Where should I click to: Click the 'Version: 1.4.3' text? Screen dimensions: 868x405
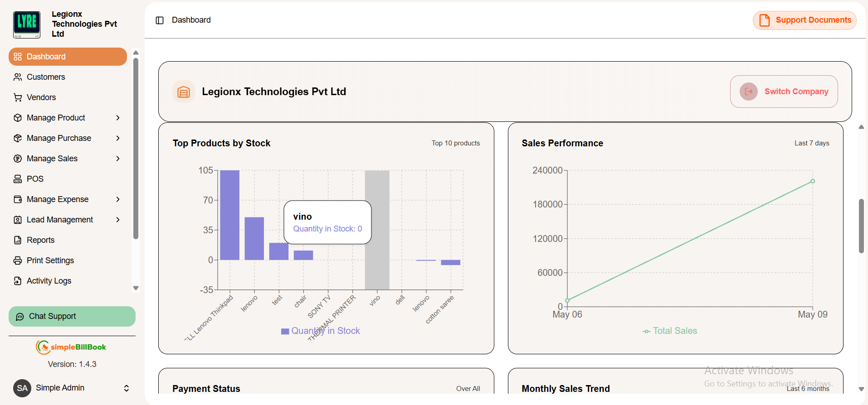tap(72, 364)
